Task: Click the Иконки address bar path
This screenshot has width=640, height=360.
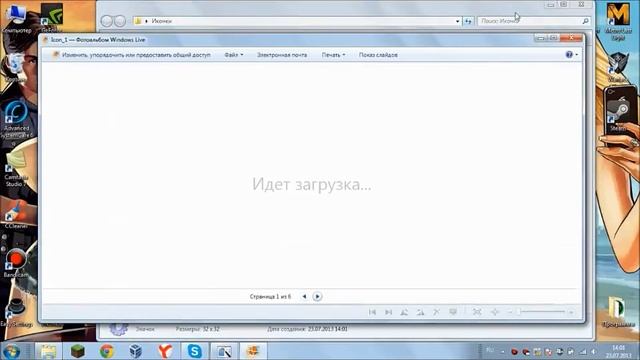Action: click(162, 21)
